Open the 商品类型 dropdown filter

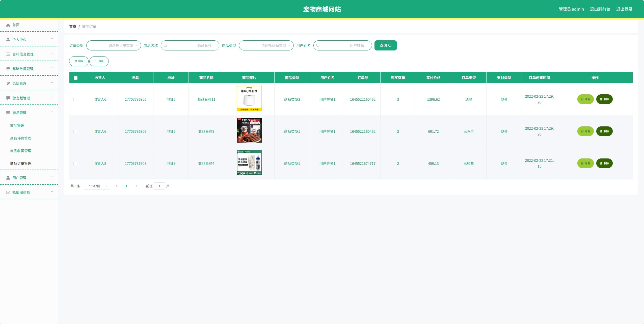point(266,45)
